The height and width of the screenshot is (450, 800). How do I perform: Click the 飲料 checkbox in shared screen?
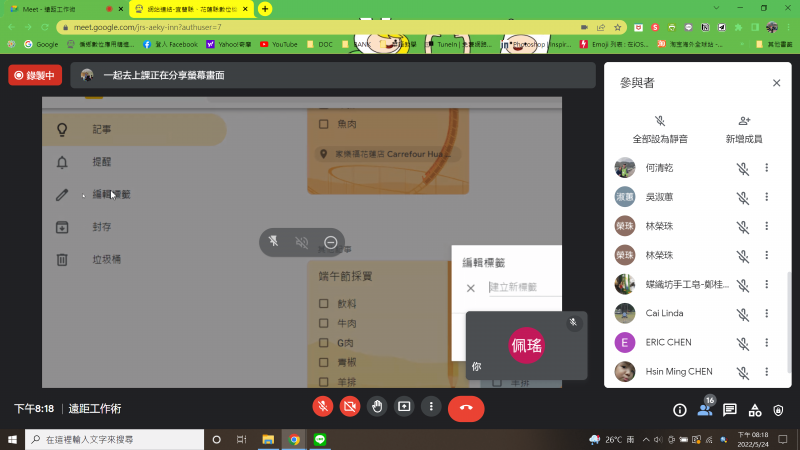click(323, 304)
